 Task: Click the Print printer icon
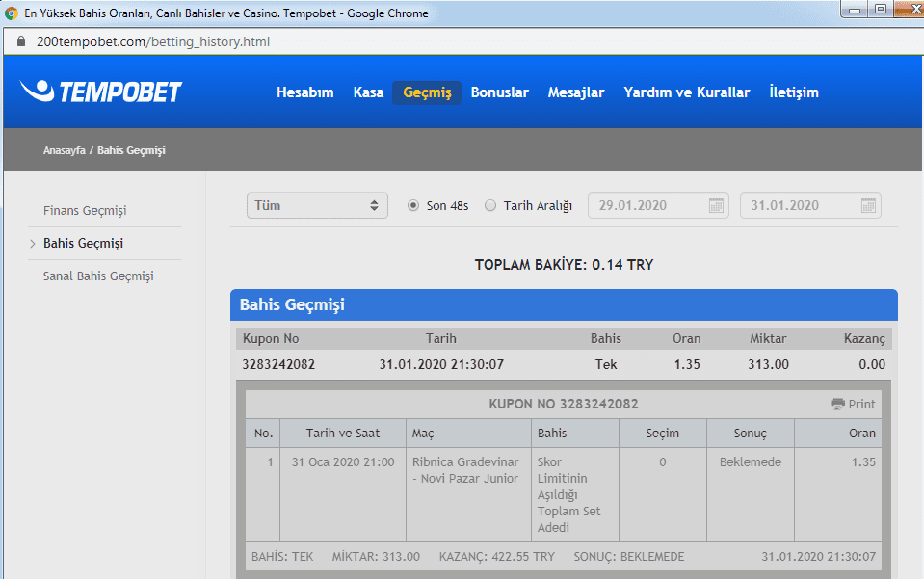[x=837, y=404]
